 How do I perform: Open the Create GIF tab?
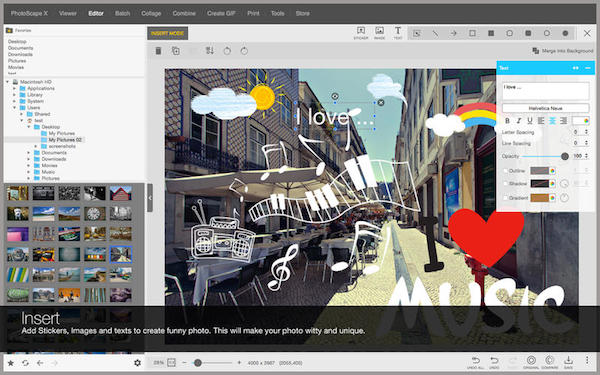[221, 13]
